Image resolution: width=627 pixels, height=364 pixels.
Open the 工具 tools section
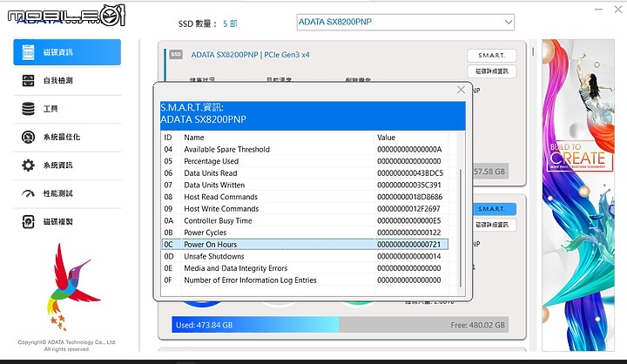67,109
